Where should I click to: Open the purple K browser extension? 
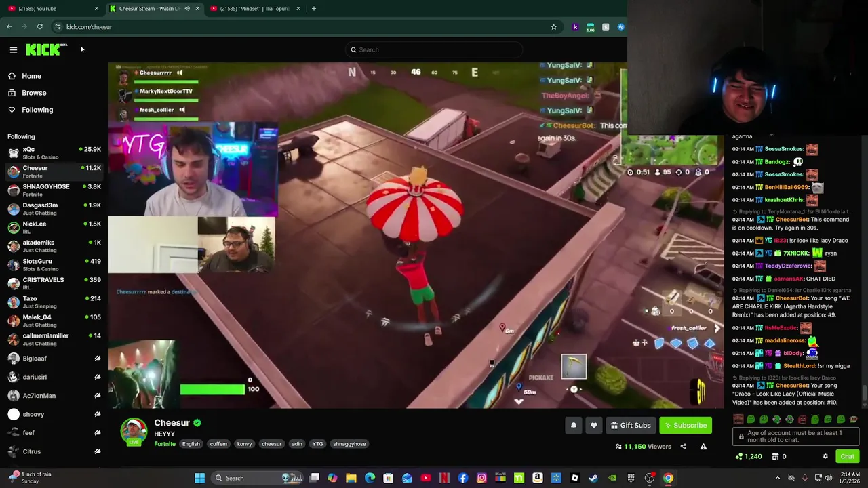coord(575,27)
